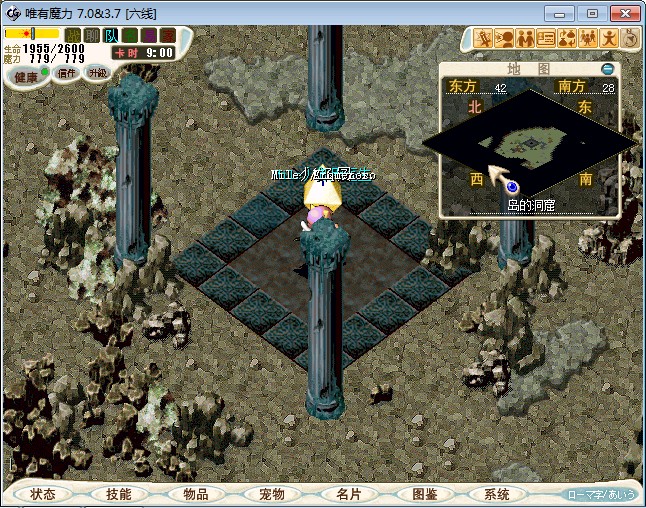Click the duel (crossed swords) action icon
This screenshot has width=646, height=508.
point(484,39)
